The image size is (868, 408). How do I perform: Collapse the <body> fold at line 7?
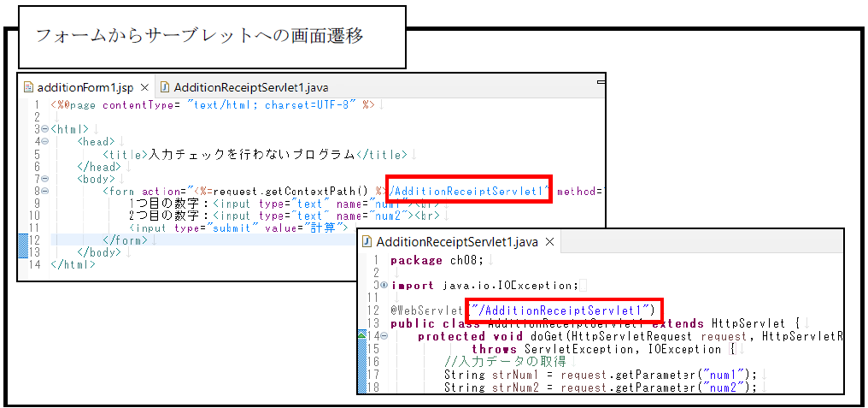pos(44,180)
